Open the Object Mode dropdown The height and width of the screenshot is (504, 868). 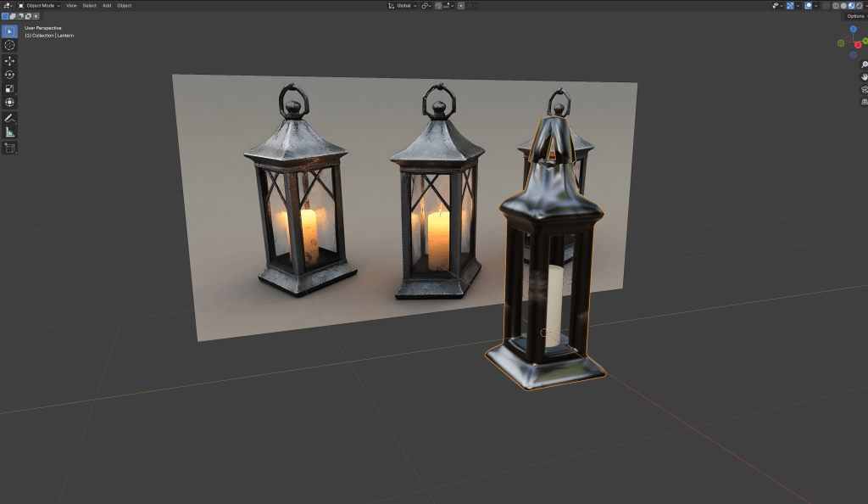coord(39,5)
